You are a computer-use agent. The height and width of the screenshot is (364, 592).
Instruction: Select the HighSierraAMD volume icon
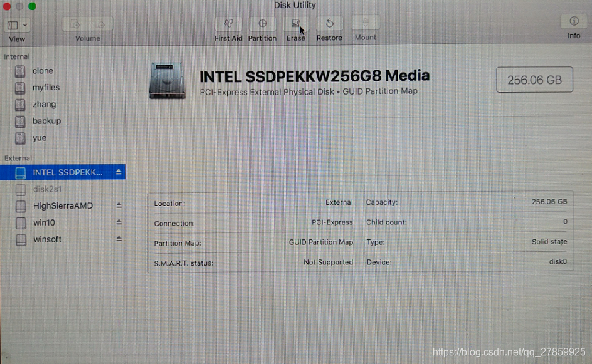pos(21,206)
